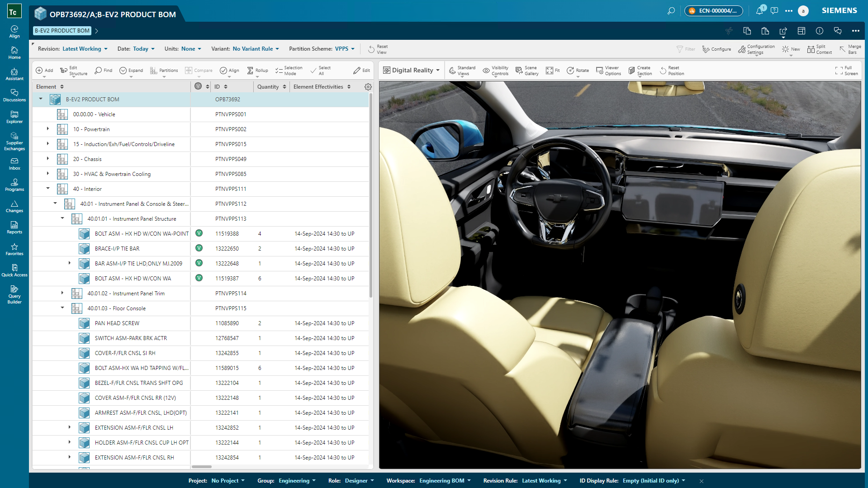The height and width of the screenshot is (488, 868).
Task: Click the ECN-000004 change notice button
Action: [713, 11]
